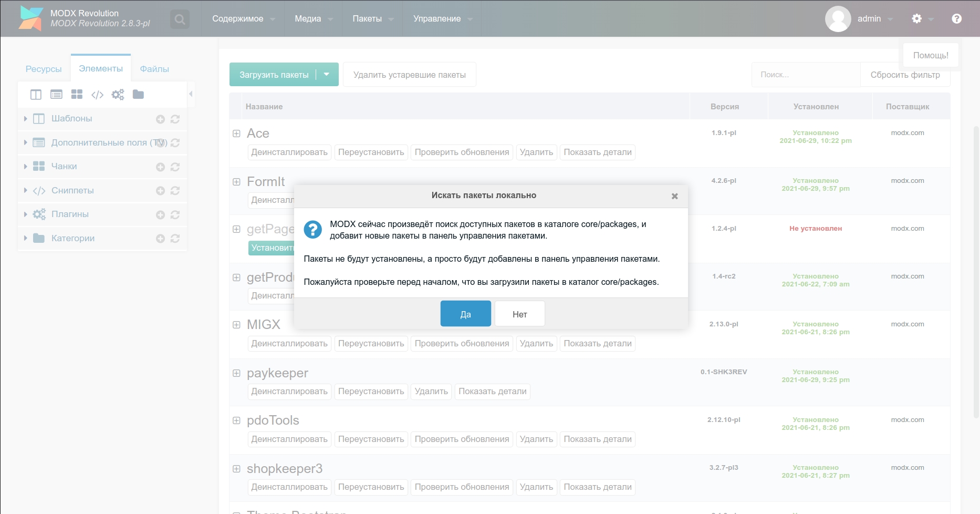Screen dimensions: 980x514
Task: Click the new template icon in toolbar
Action: click(36, 95)
